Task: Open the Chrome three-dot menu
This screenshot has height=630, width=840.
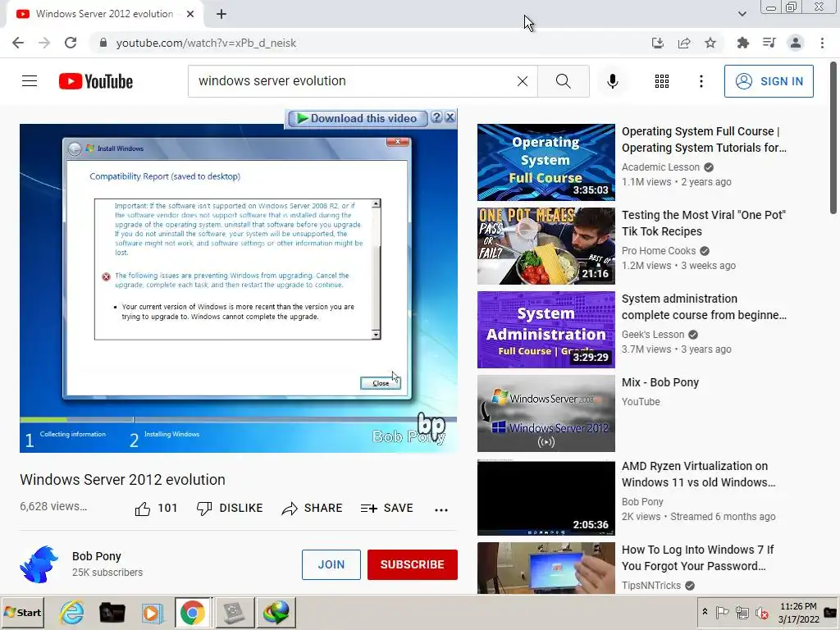Action: 822,43
